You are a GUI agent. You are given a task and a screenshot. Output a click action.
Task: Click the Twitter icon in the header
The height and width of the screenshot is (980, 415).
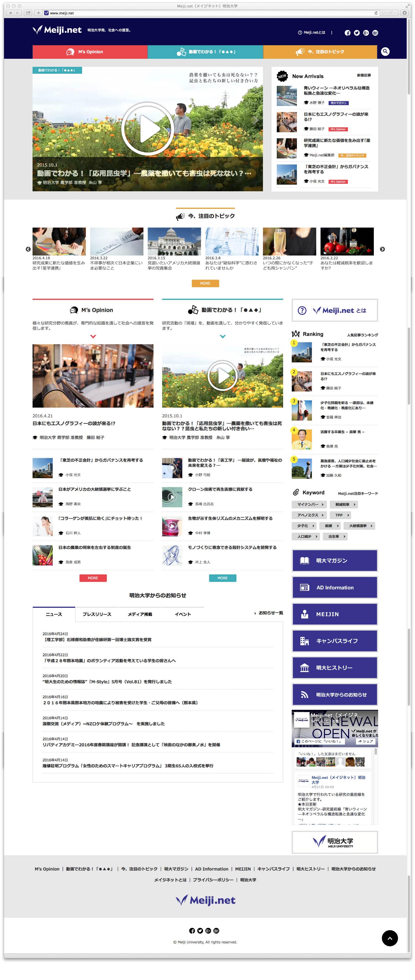pyautogui.click(x=357, y=33)
